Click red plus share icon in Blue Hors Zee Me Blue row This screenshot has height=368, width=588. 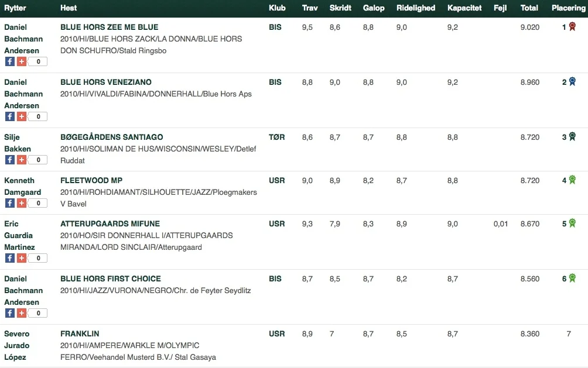point(22,61)
